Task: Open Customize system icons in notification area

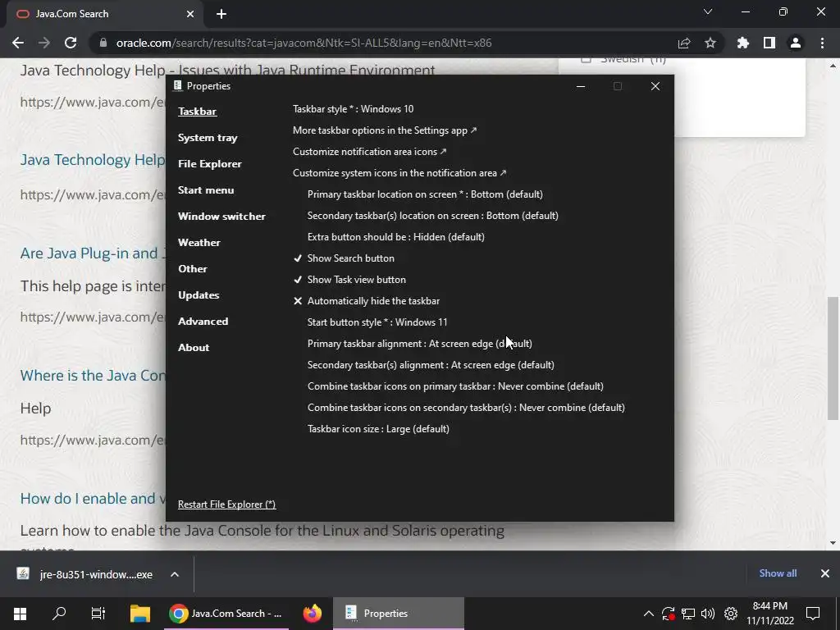Action: (399, 173)
